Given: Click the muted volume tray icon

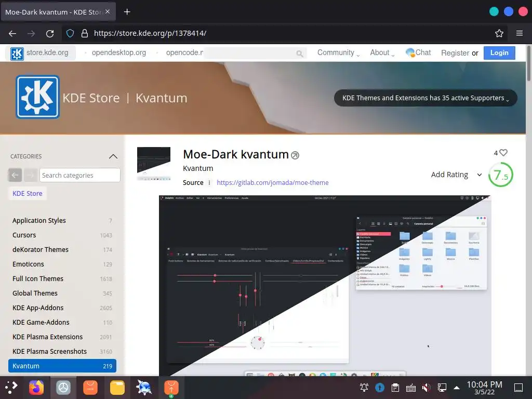Looking at the screenshot, I should pyautogui.click(x=426, y=387).
